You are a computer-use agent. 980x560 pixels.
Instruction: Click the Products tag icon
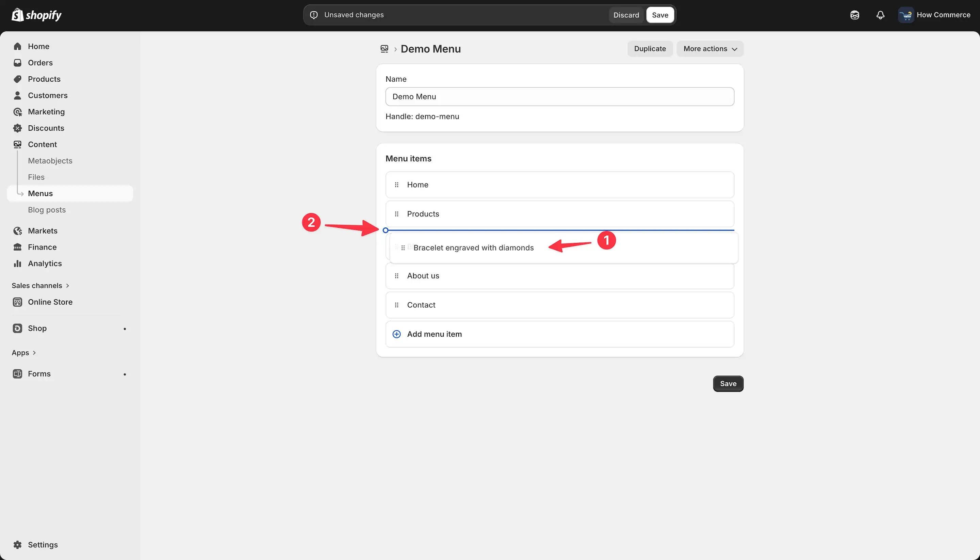click(17, 79)
